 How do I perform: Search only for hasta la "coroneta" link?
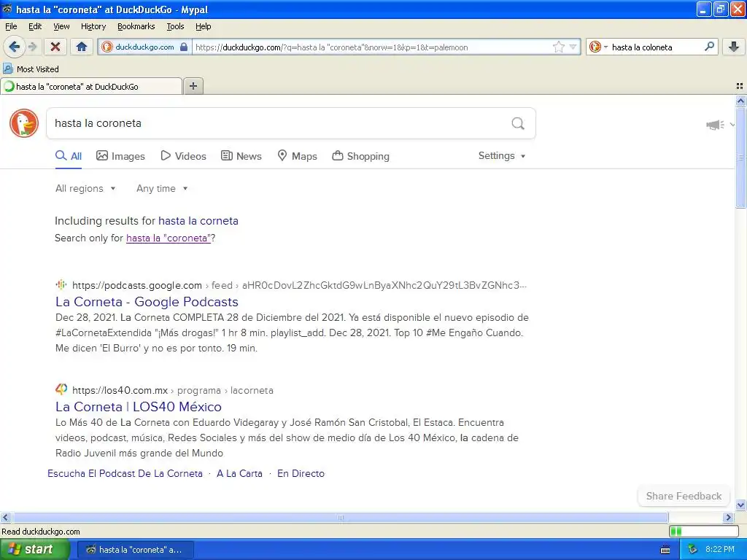coord(169,238)
